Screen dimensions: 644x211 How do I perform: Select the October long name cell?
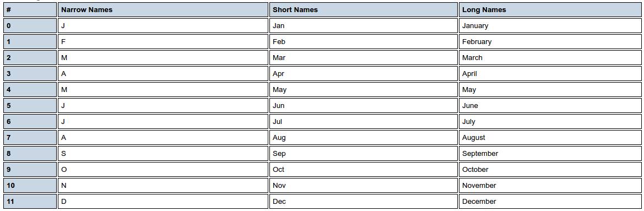tap(550, 170)
